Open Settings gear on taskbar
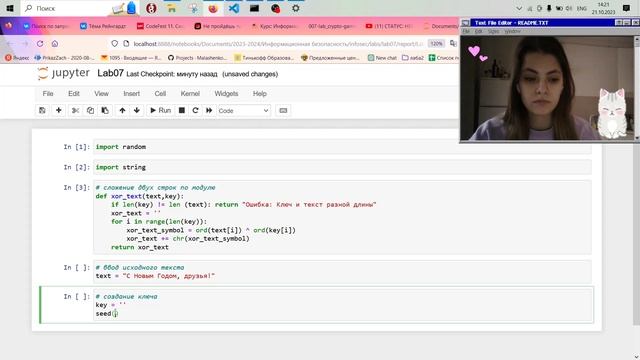The width and height of the screenshot is (640, 360). (x=296, y=8)
